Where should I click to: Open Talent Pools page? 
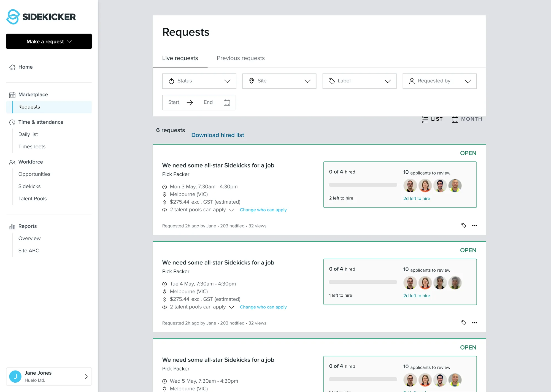coord(33,199)
